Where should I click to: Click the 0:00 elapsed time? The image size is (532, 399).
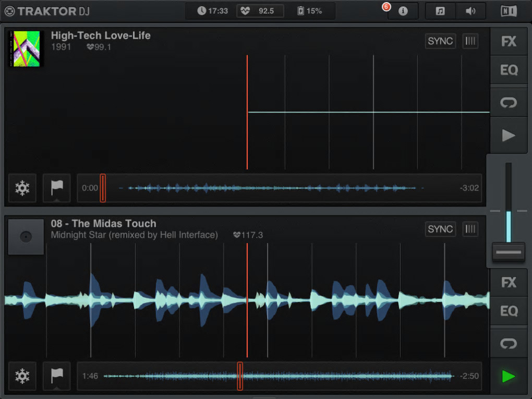(90, 188)
